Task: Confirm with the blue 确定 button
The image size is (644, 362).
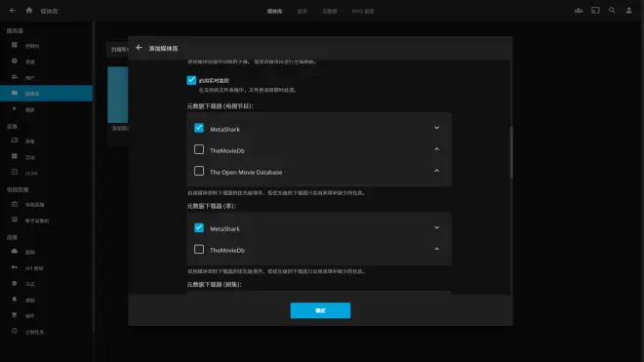Action: (x=320, y=310)
